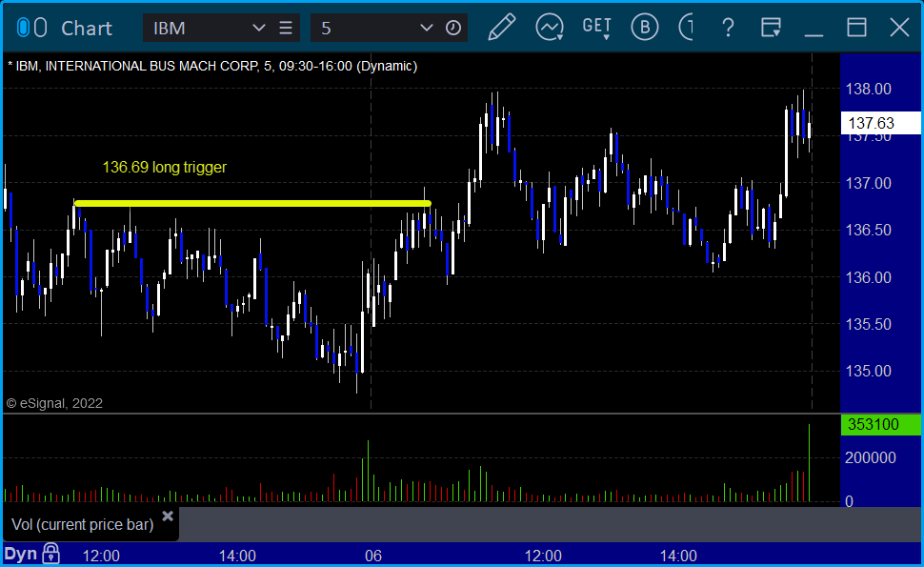This screenshot has height=567, width=924.
Task: Click the '06' date label on time axis
Action: [x=373, y=556]
